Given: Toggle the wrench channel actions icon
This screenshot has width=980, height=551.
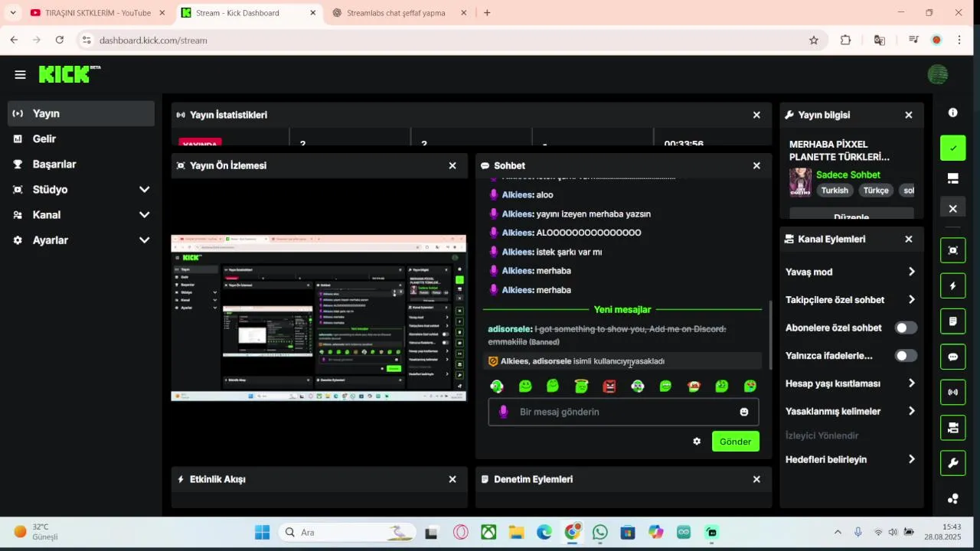Looking at the screenshot, I should [x=952, y=463].
